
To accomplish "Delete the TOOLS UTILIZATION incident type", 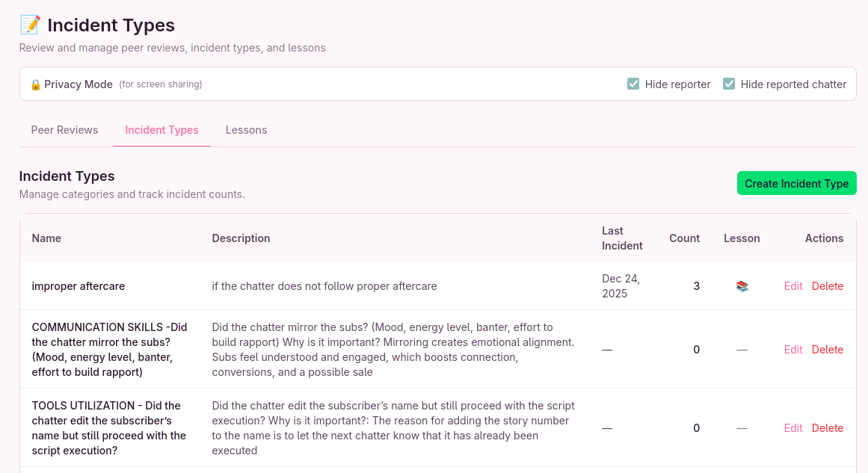I will tap(828, 428).
